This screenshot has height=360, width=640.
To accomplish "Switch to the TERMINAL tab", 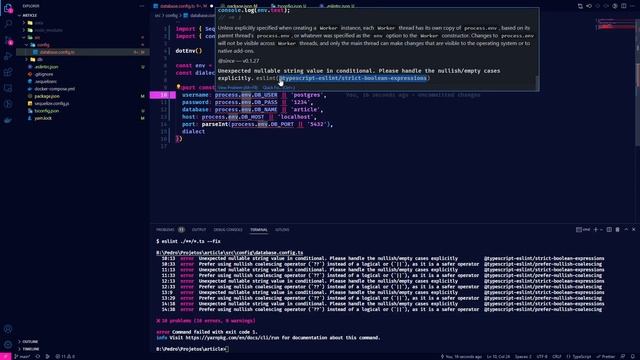I will coord(259,230).
